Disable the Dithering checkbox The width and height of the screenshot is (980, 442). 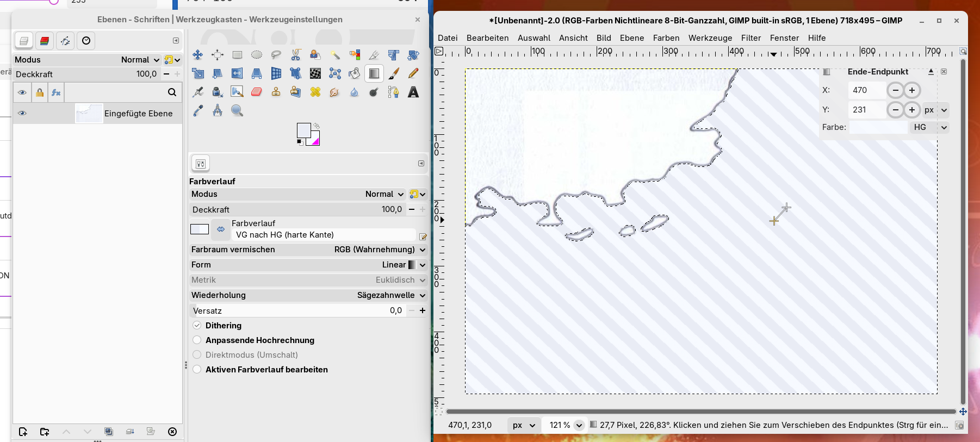(x=197, y=325)
